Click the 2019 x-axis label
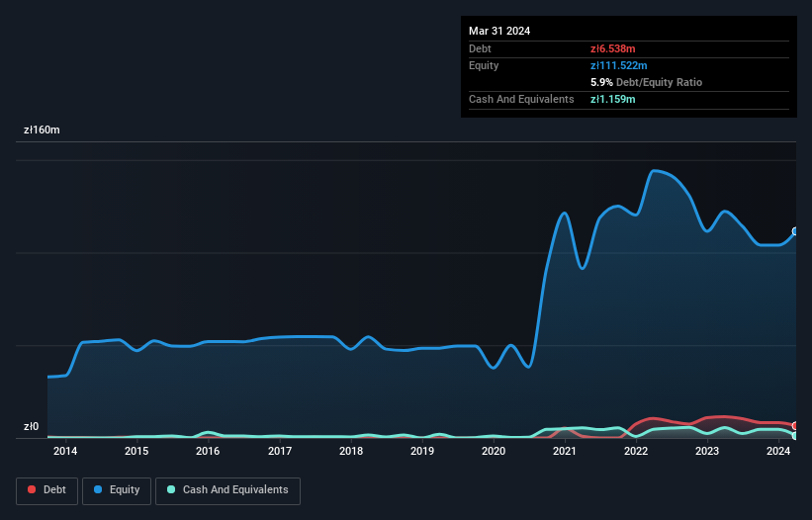Viewport: 812px width, 520px height. (x=422, y=451)
